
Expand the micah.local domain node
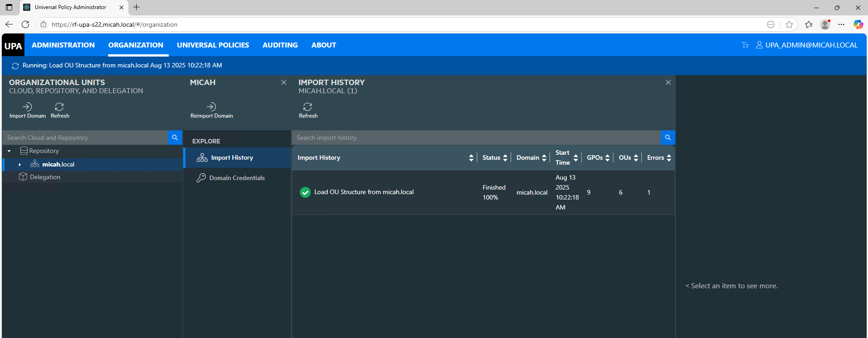[x=20, y=165]
